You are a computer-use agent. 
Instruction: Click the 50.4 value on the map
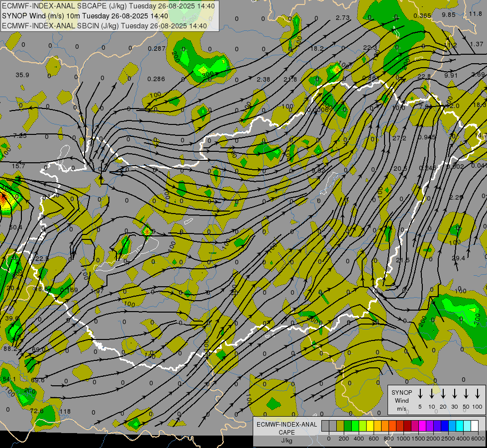point(16,227)
